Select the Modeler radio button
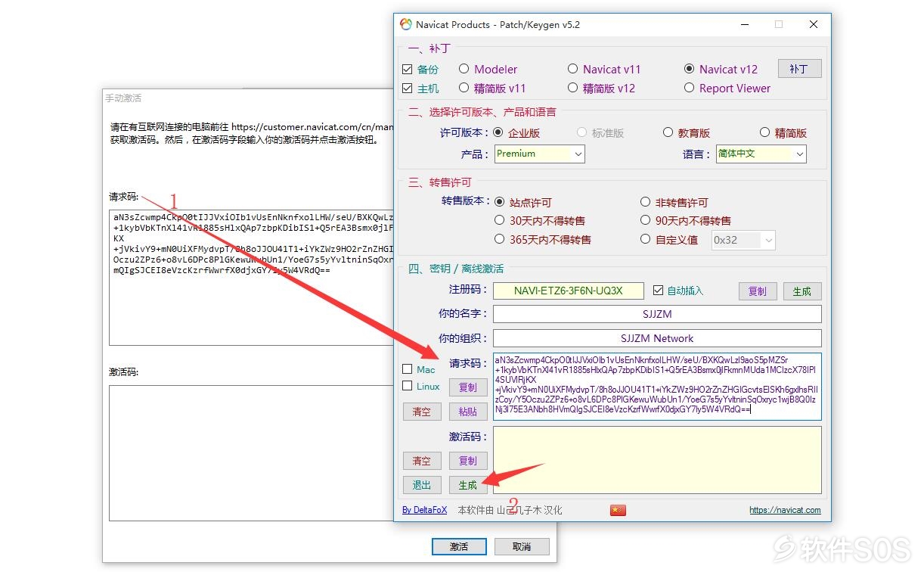Image resolution: width=924 pixels, height=572 pixels. coord(464,69)
